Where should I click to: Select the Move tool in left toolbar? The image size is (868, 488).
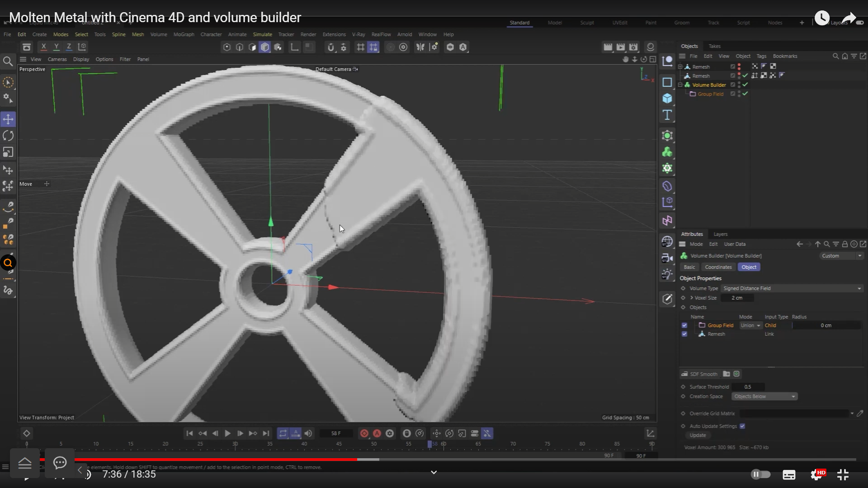8,119
